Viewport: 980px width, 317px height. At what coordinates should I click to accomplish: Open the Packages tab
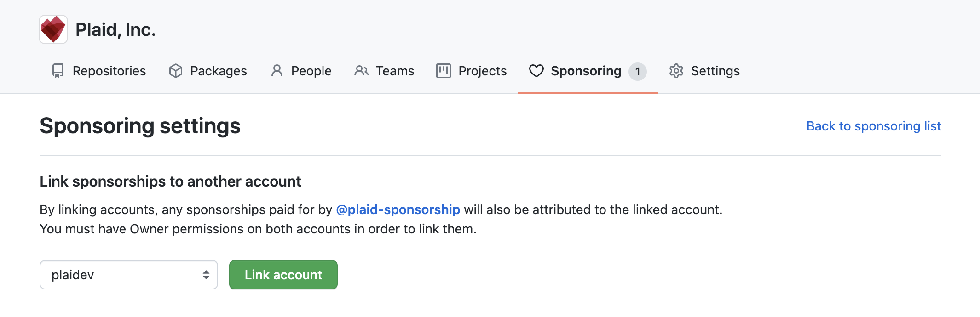point(219,71)
